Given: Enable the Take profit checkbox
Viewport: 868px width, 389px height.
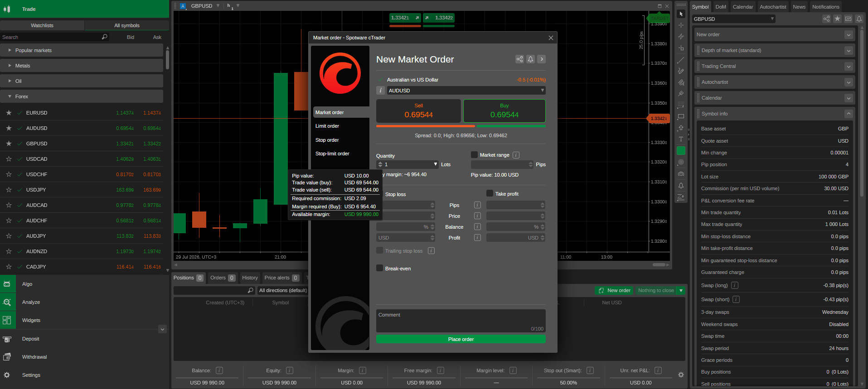Looking at the screenshot, I should (x=490, y=193).
